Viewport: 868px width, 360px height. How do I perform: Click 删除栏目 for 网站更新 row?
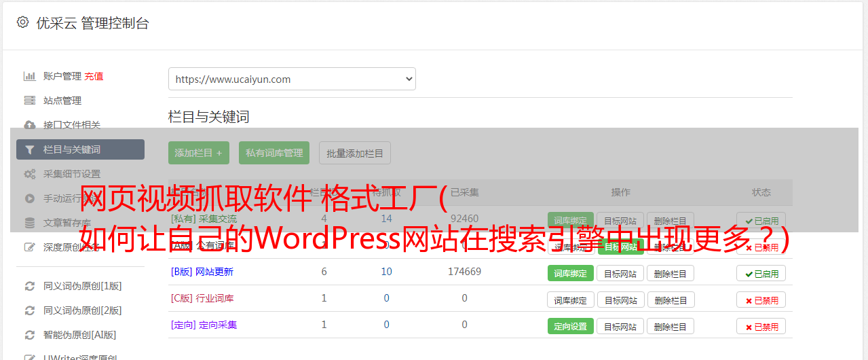(671, 273)
